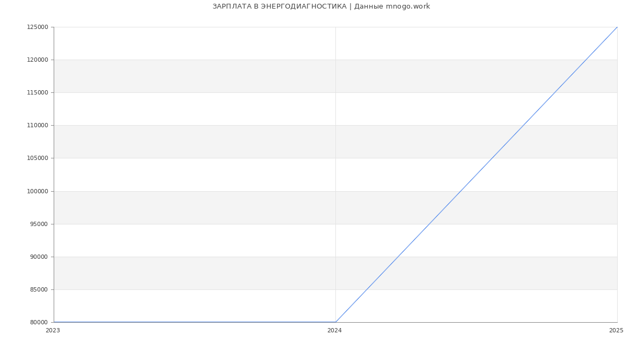644x349 pixels.
Task: Click the 110000 y-axis label
Action: [38, 126]
